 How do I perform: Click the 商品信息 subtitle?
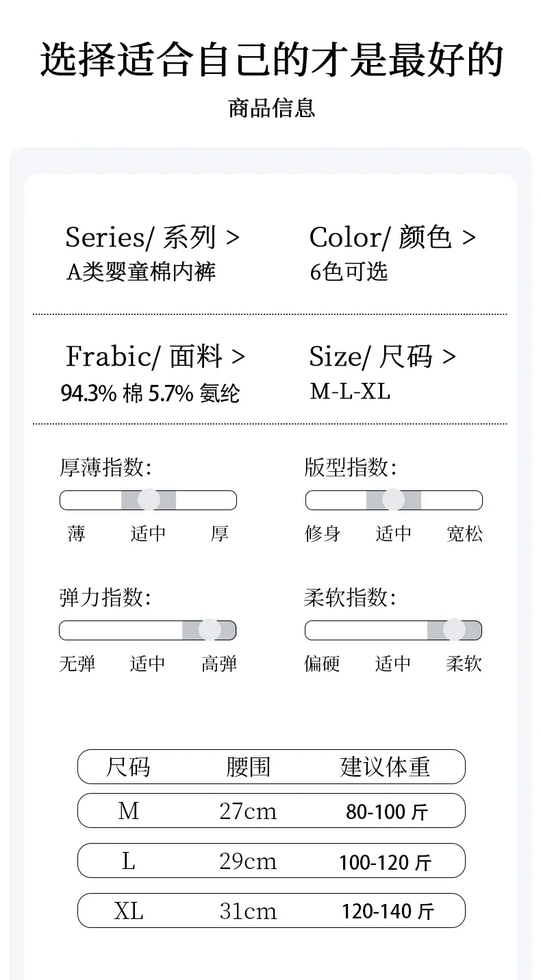[x=272, y=108]
